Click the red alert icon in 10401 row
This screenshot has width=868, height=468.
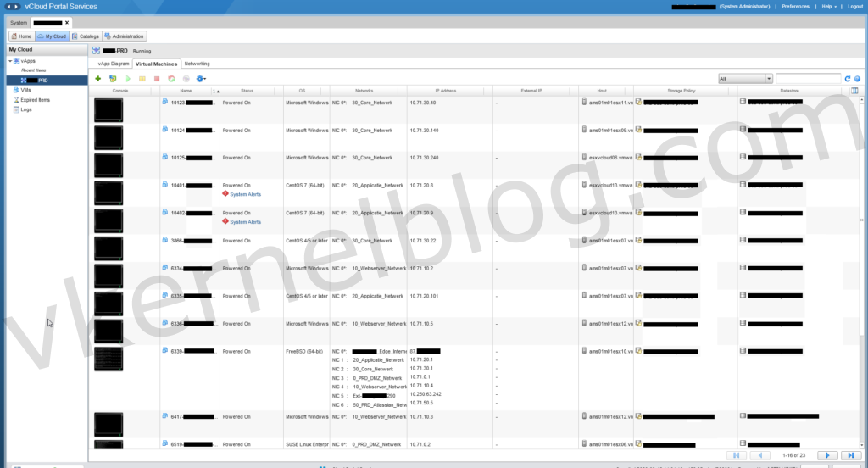click(225, 194)
